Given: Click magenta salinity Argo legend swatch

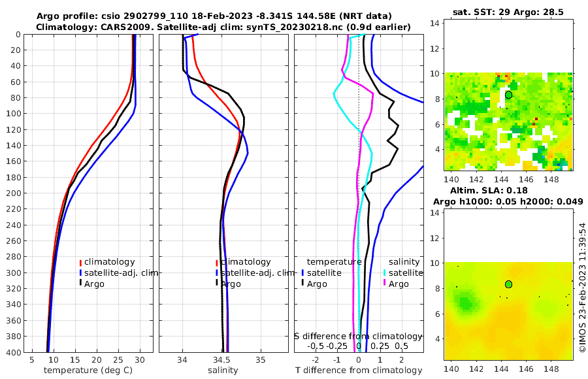Looking at the screenshot, I should (385, 282).
